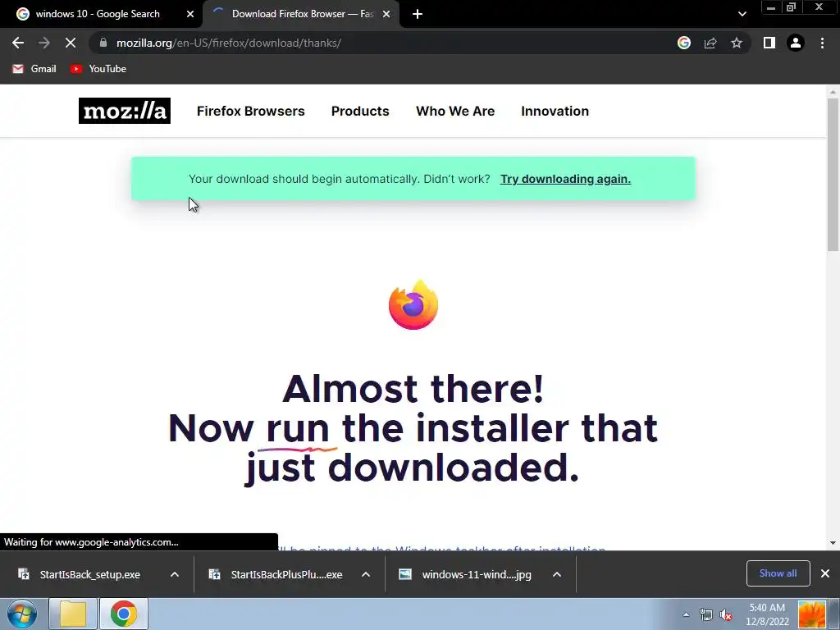Open Chrome side panel
Screen dimensions: 840x630
(x=769, y=43)
